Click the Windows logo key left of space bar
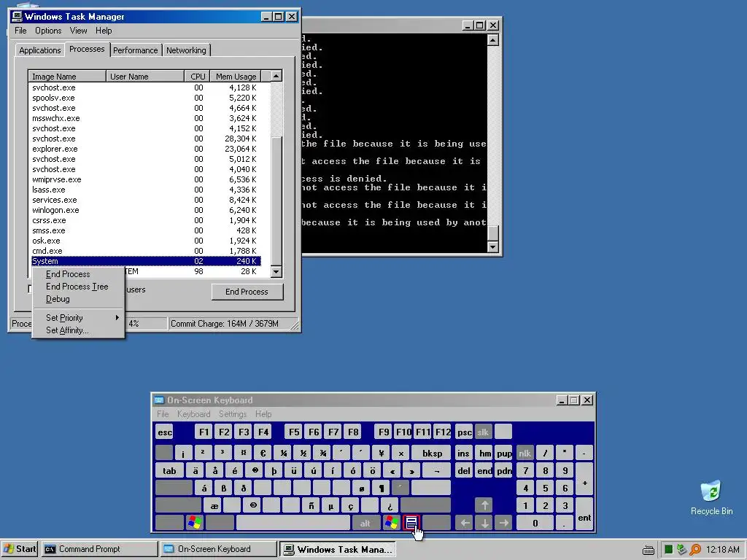 (194, 523)
